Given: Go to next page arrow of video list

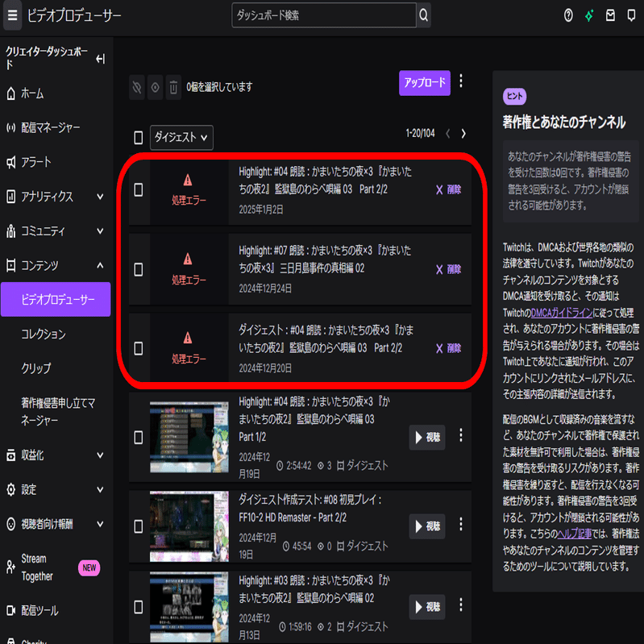Looking at the screenshot, I should click(463, 134).
